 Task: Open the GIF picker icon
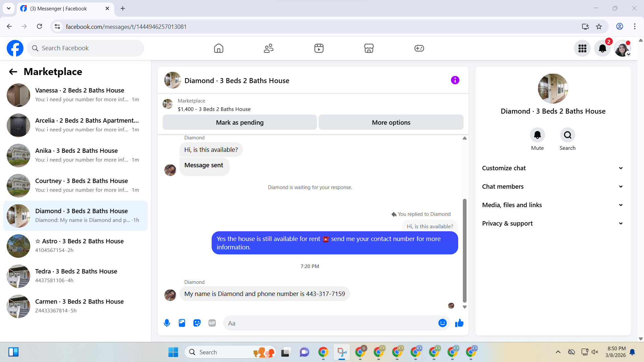pyautogui.click(x=212, y=323)
